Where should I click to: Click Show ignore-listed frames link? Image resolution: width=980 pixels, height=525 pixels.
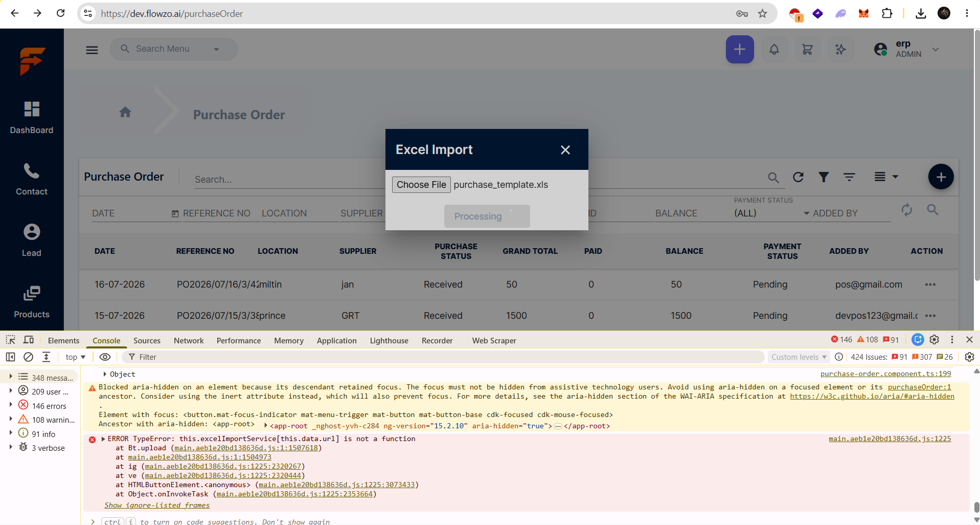coord(157,506)
